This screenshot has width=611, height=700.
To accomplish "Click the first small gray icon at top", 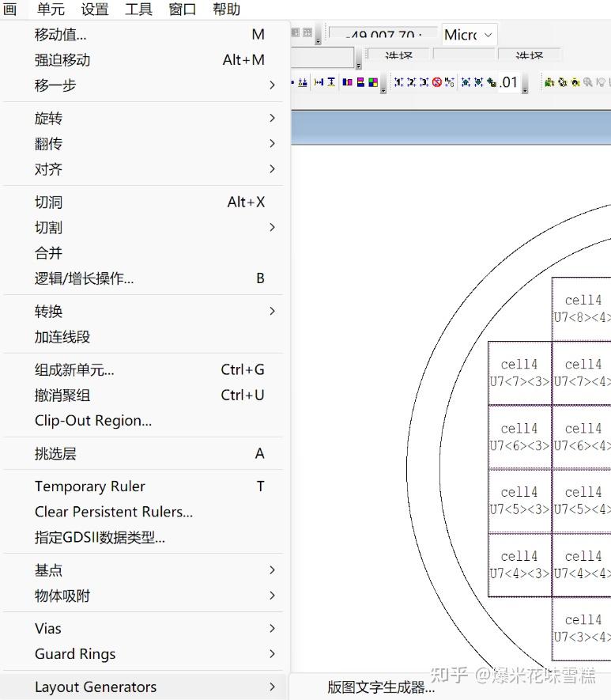I will coord(295,32).
